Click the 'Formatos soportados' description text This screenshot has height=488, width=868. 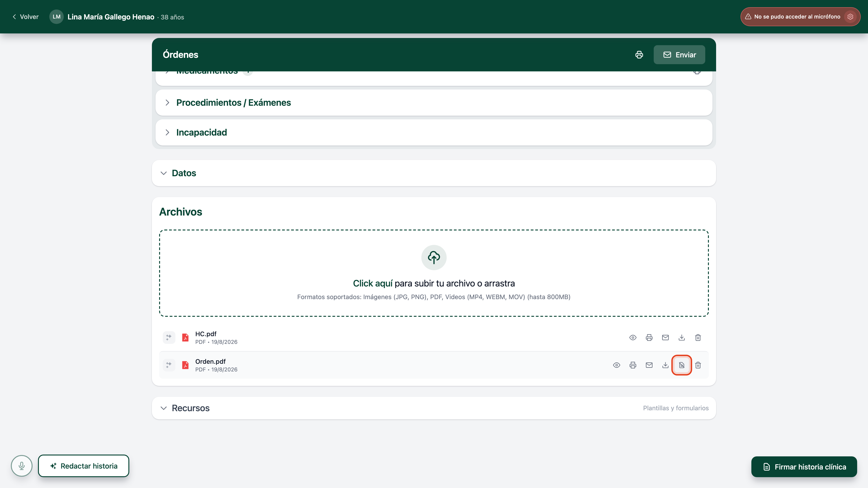click(434, 297)
